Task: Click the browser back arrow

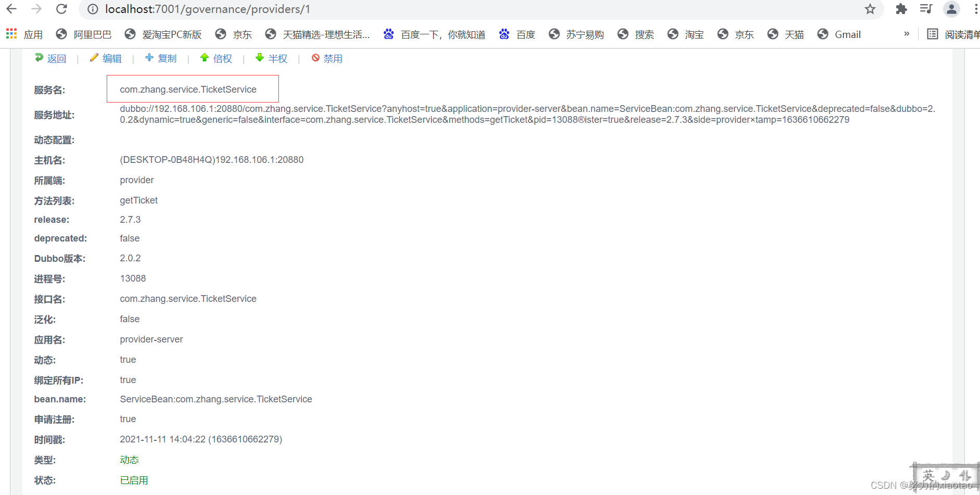Action: coord(11,9)
